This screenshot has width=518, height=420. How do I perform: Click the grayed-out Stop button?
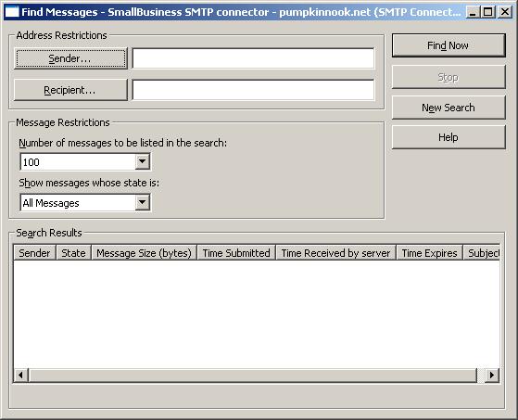click(449, 77)
